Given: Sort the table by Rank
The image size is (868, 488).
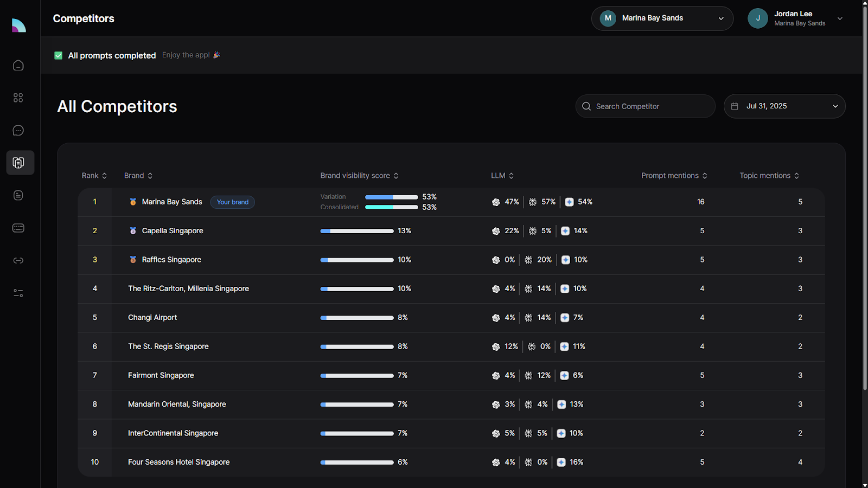Looking at the screenshot, I should point(94,176).
